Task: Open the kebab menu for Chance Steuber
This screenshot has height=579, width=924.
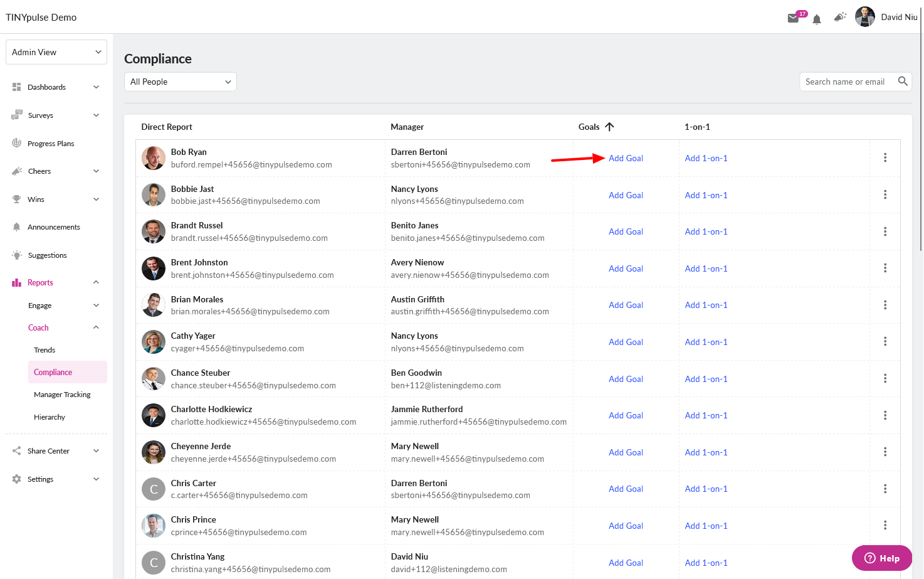Action: (885, 378)
